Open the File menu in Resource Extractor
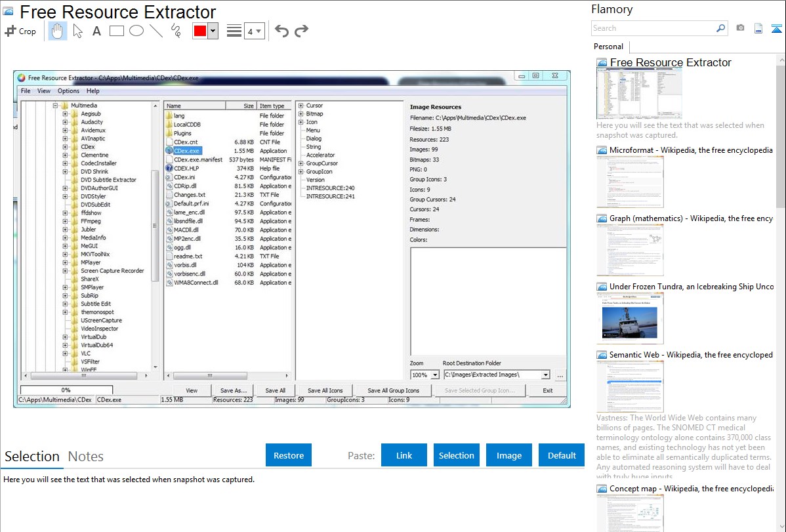 (26, 91)
